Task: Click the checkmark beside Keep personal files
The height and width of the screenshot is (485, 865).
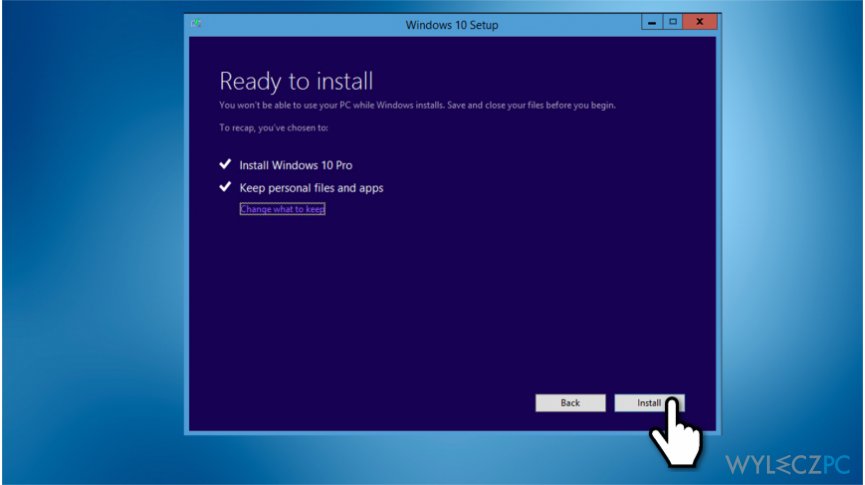Action: [225, 186]
